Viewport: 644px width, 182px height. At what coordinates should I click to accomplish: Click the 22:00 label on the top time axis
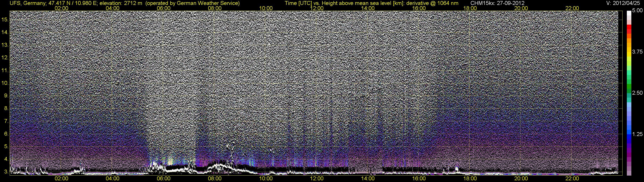pos(572,8)
